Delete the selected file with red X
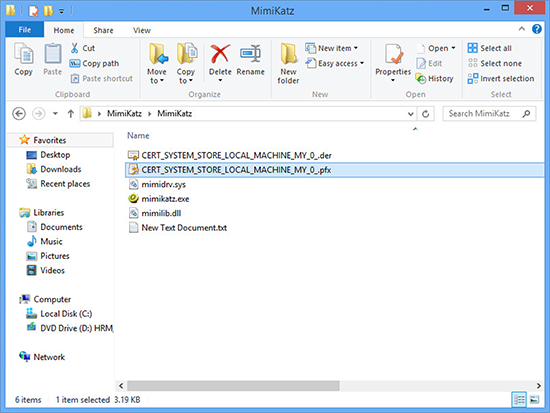550x413 pixels. (x=220, y=62)
